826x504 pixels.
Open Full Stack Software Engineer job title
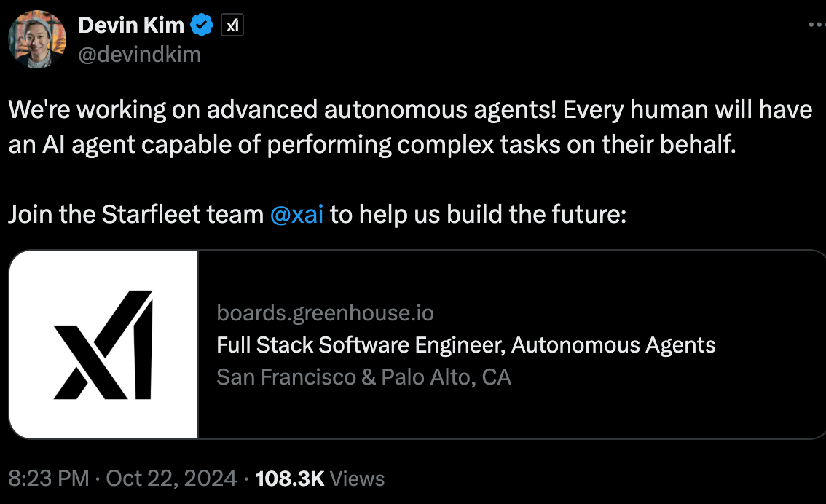(465, 344)
